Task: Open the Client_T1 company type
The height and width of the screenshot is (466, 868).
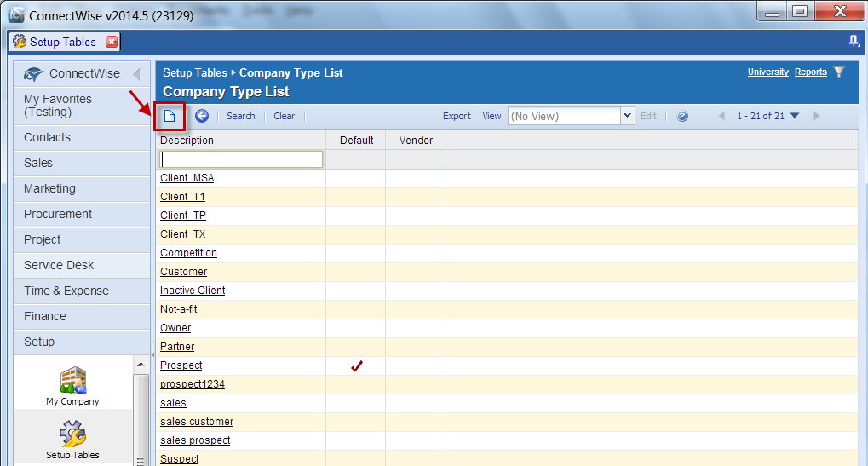Action: 182,197
